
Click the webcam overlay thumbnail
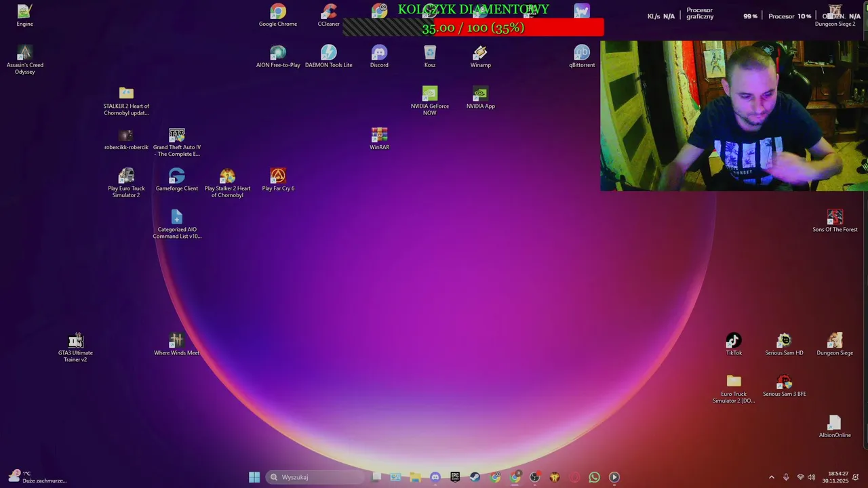pos(734,116)
